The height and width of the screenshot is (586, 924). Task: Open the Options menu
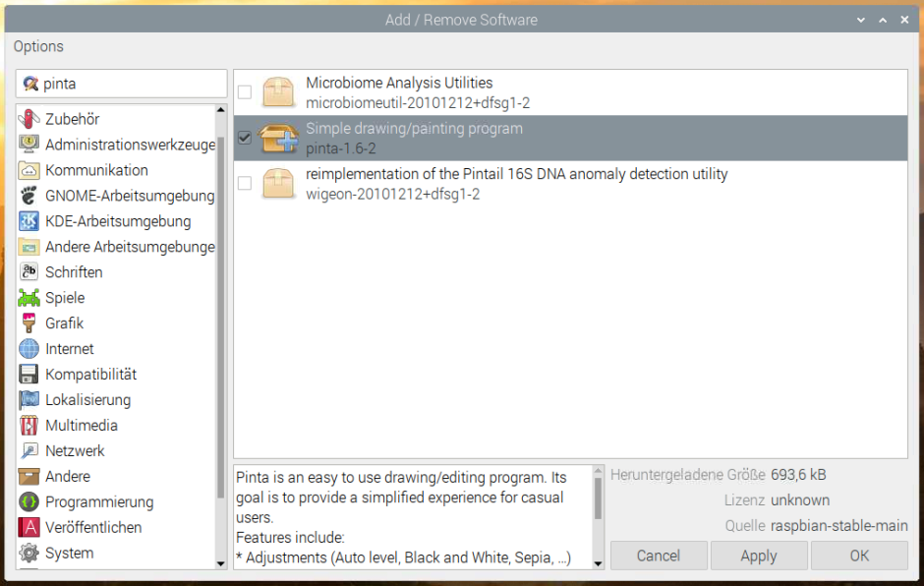(38, 46)
